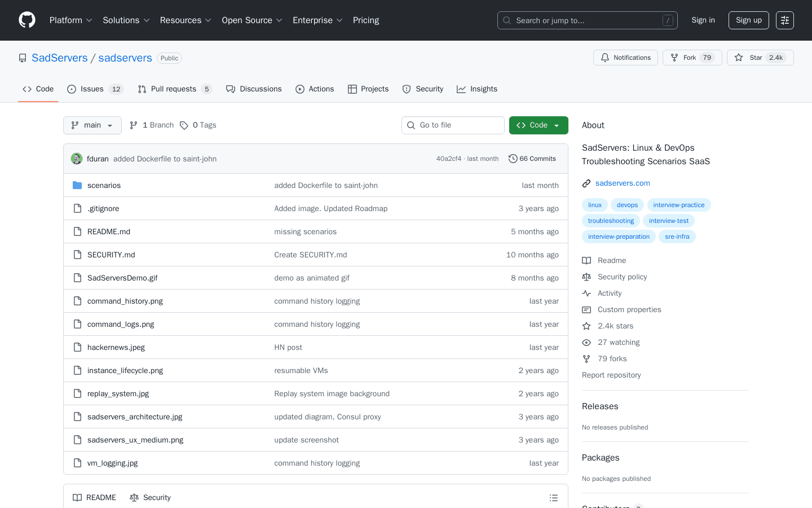The image size is (812, 508).
Task: Click the Go to file search field
Action: point(453,125)
